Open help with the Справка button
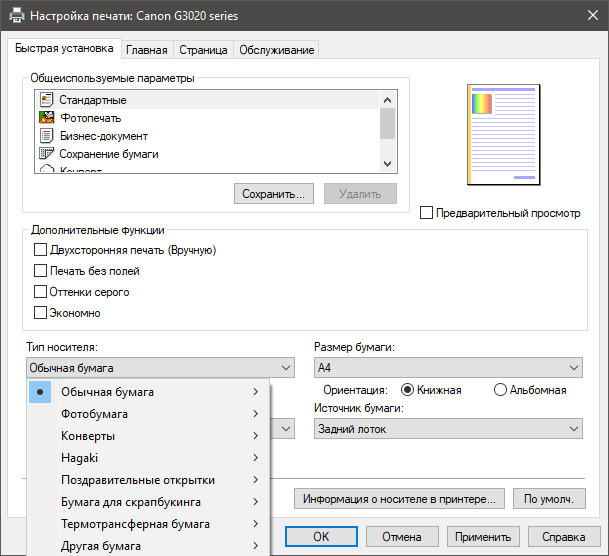Image resolution: width=609 pixels, height=556 pixels. (x=564, y=537)
